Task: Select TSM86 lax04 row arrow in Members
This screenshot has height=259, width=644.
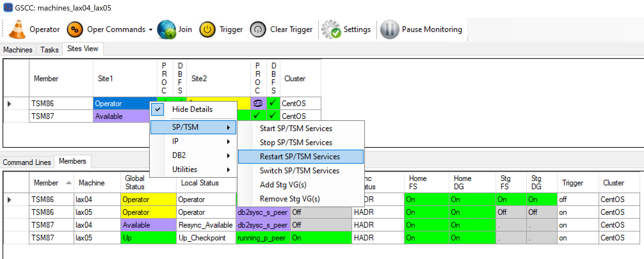Action: (9, 200)
